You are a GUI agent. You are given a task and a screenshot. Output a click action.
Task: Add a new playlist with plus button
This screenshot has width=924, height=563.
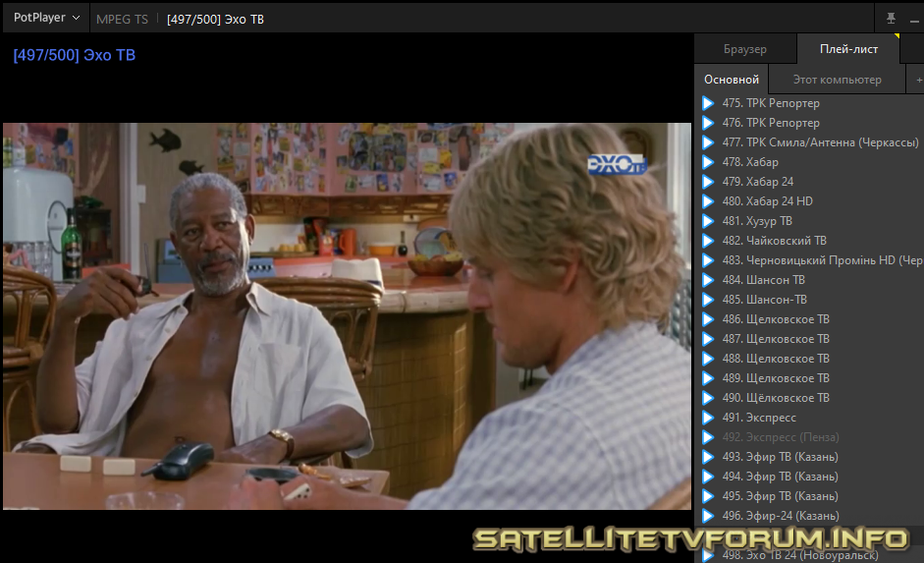click(x=918, y=80)
